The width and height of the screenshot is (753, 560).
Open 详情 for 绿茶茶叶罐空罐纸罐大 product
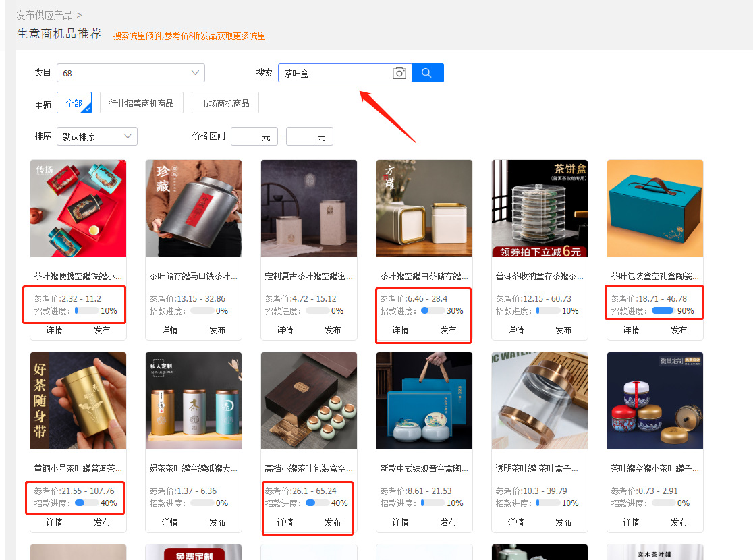coord(169,522)
